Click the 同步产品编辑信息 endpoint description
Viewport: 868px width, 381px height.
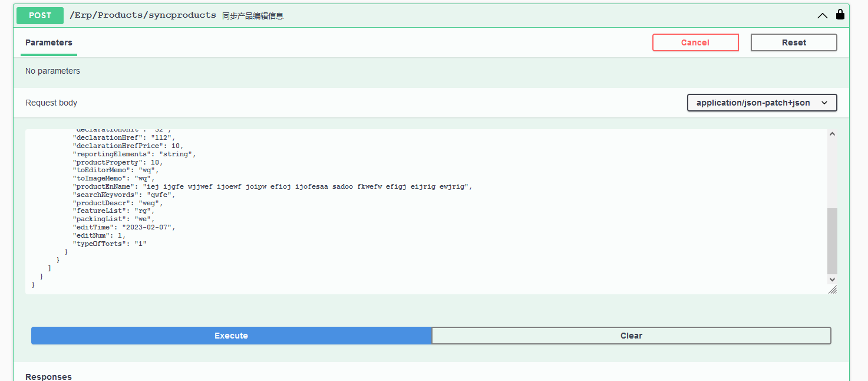(x=253, y=16)
